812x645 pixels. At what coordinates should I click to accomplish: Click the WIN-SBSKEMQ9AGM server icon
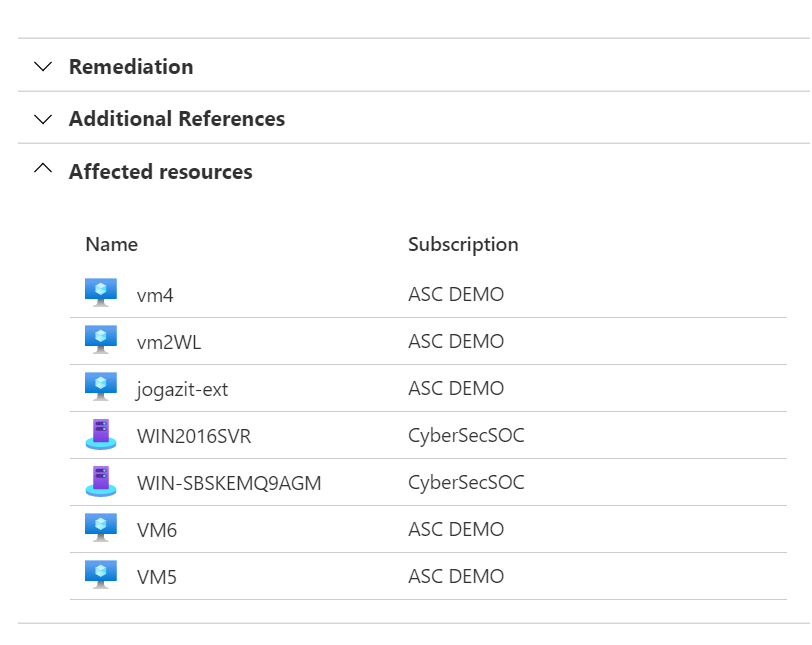pos(101,481)
